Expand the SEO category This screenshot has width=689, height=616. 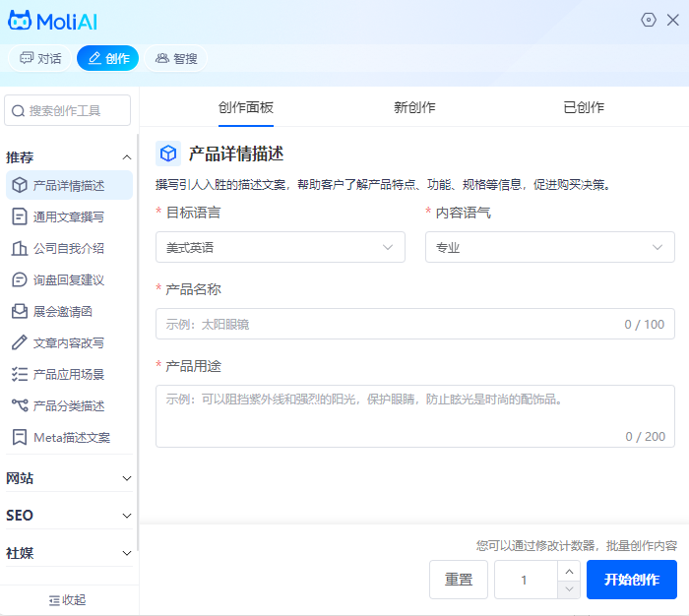69,516
